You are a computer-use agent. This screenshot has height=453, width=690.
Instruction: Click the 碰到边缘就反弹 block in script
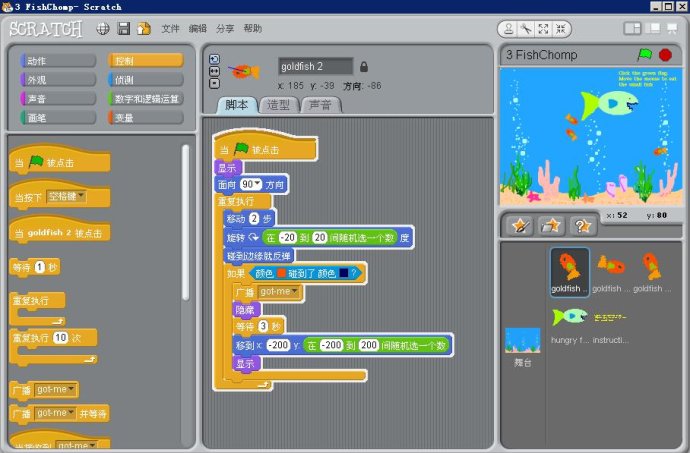tap(259, 255)
